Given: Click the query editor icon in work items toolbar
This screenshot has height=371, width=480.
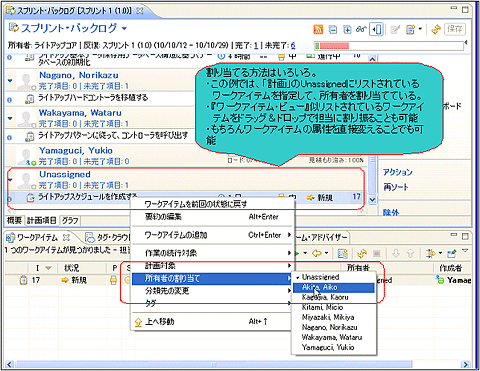Looking at the screenshot, I should point(343,254).
